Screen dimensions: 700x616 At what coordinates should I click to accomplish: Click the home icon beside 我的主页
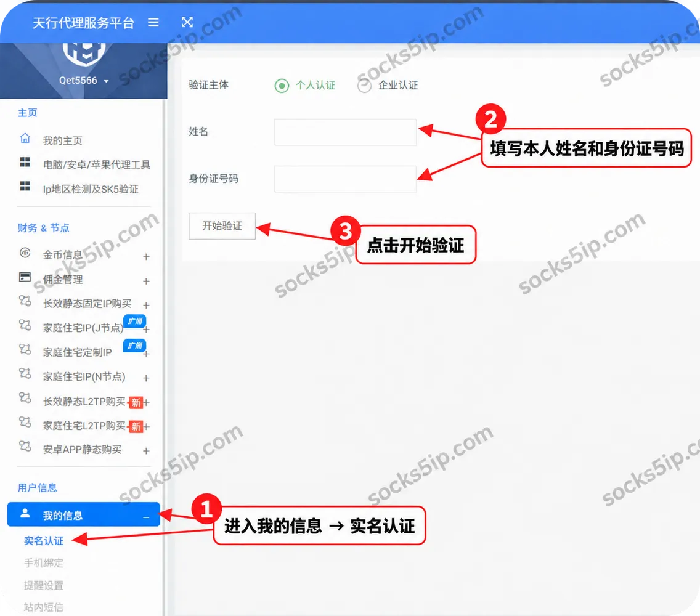point(25,138)
